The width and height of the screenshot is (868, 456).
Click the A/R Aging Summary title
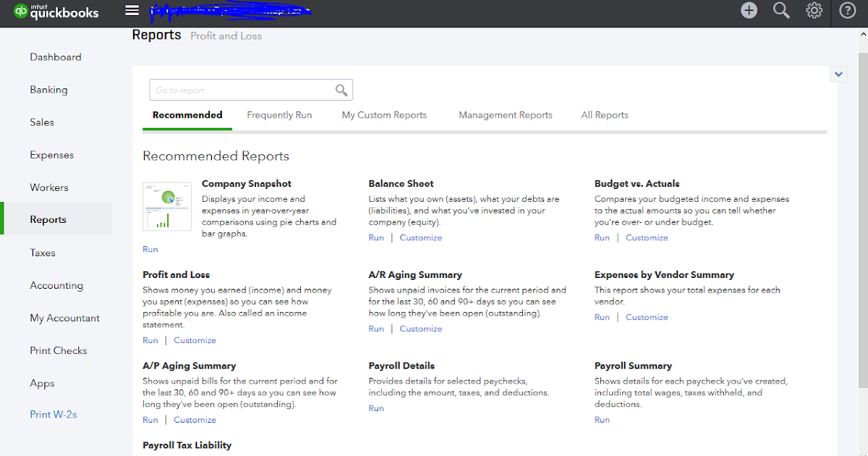(x=415, y=275)
